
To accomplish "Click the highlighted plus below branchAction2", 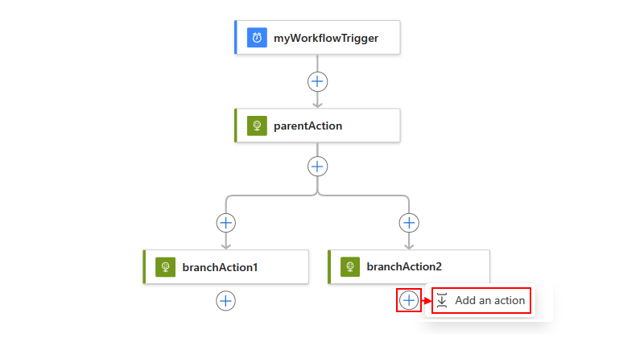I will click(409, 300).
